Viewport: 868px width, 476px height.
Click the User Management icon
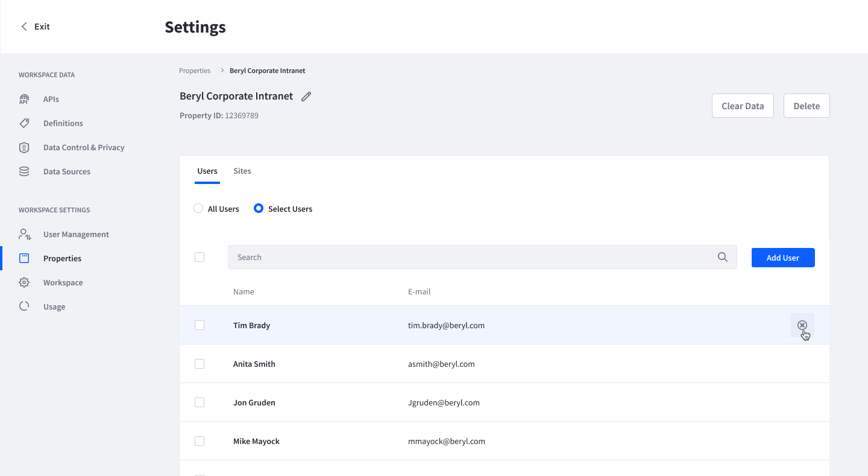[24, 234]
